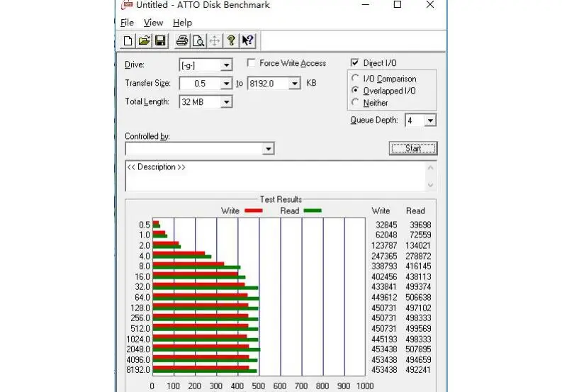Click the Description box scroll down arrow

point(430,185)
